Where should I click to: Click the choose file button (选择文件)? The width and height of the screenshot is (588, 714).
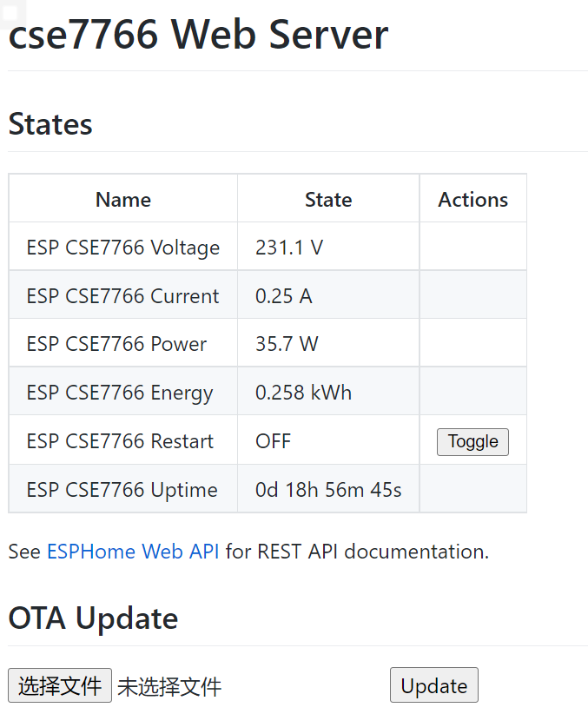click(x=60, y=685)
